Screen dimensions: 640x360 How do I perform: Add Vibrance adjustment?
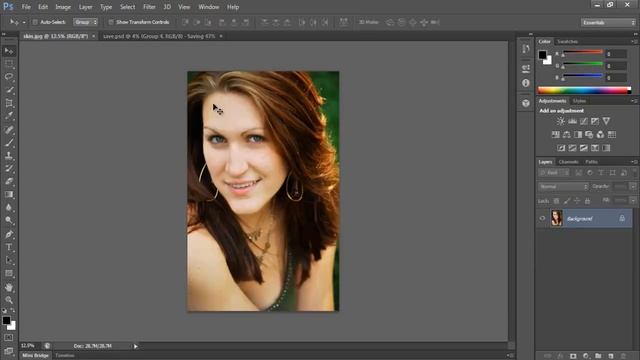pyautogui.click(x=607, y=121)
